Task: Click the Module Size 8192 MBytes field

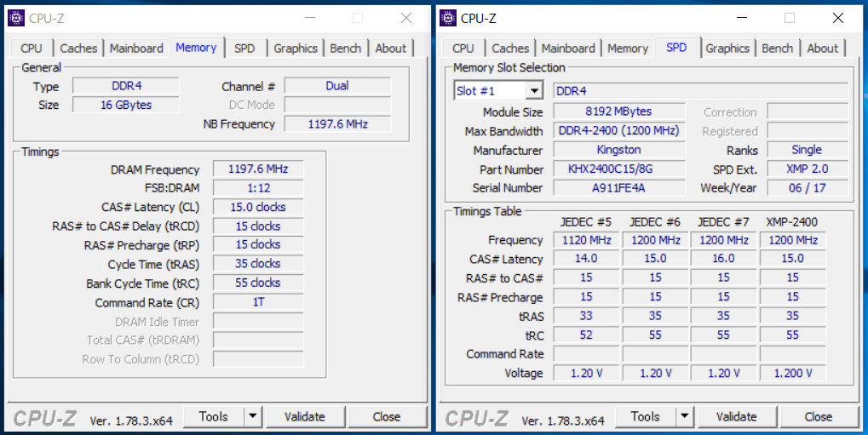Action: (619, 112)
